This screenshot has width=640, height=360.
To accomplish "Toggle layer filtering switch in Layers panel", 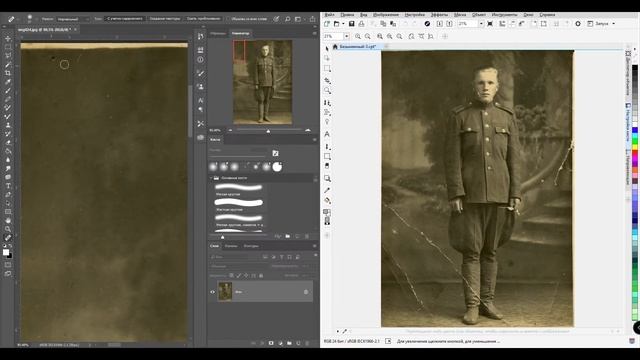I will (316, 255).
